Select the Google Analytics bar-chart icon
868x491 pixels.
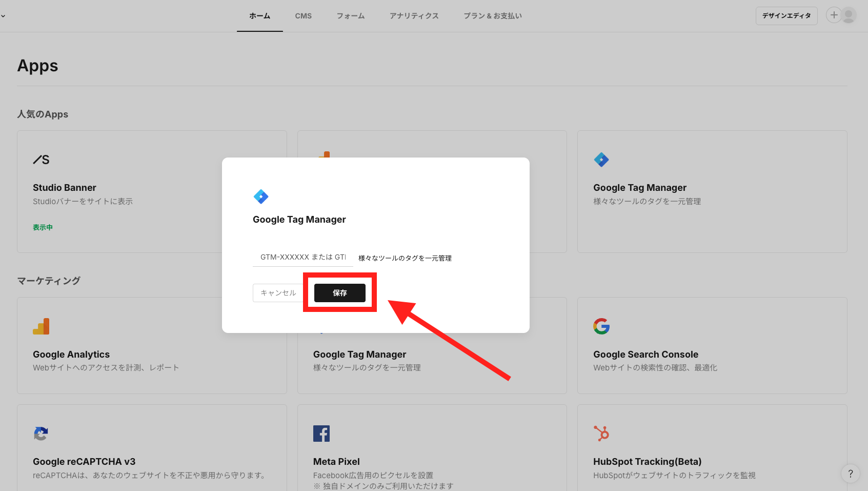coord(41,326)
